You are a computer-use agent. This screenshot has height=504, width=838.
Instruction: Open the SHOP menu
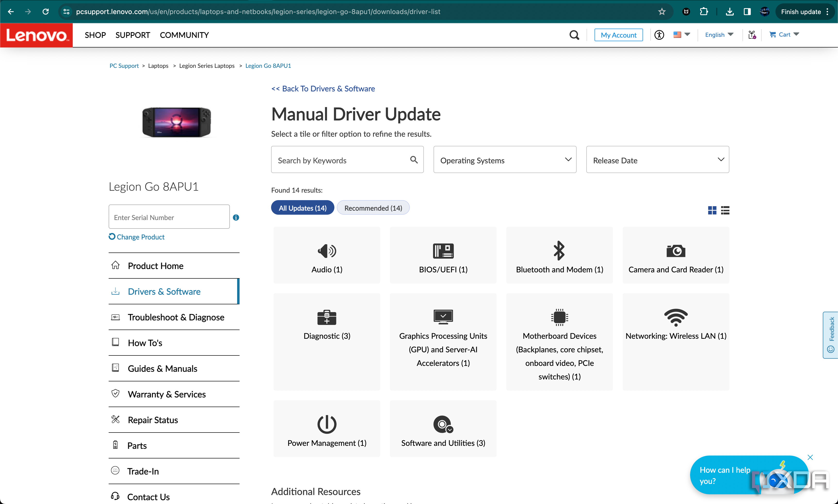pyautogui.click(x=95, y=35)
